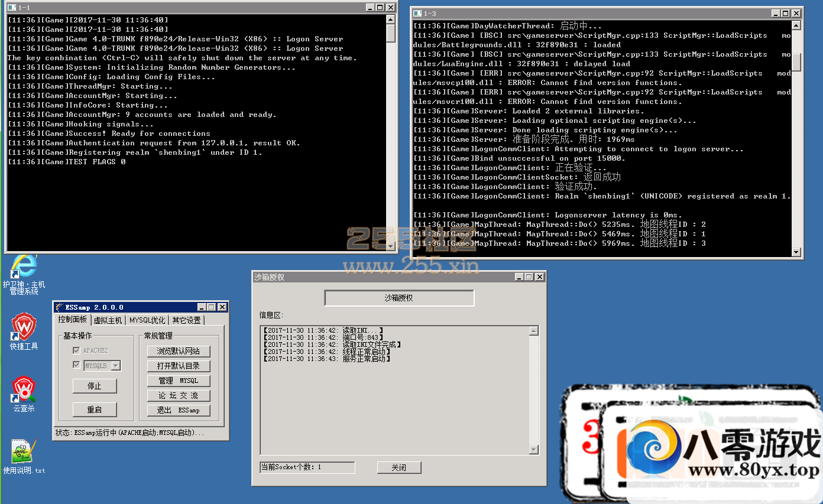The image size is (823, 504).
Task: Click the 信息区 log scrollbar up arrow
Action: [x=534, y=331]
